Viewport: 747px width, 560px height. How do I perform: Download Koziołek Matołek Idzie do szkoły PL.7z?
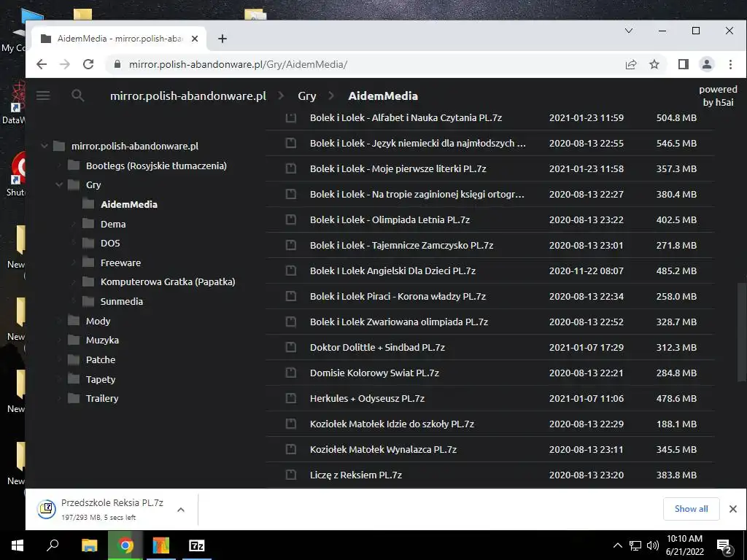click(x=392, y=424)
